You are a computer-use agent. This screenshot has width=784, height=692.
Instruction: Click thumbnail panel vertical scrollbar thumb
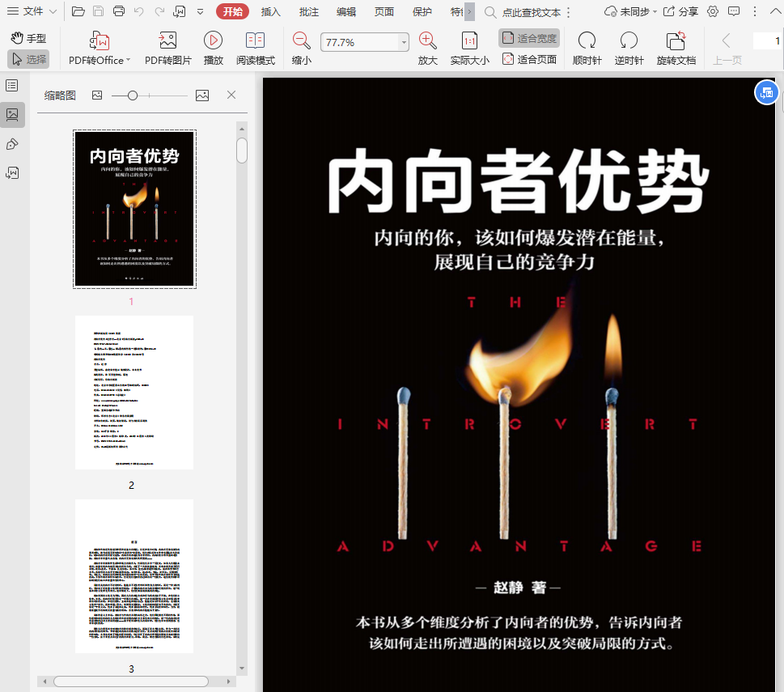[x=242, y=151]
